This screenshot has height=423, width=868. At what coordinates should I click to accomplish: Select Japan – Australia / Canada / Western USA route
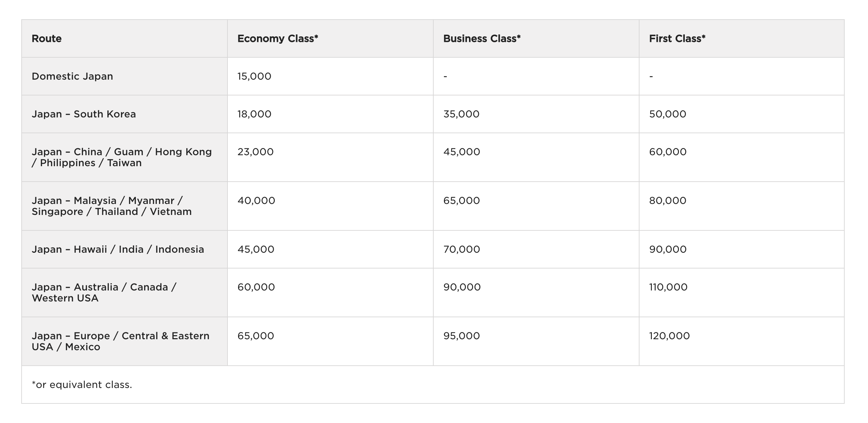(104, 293)
